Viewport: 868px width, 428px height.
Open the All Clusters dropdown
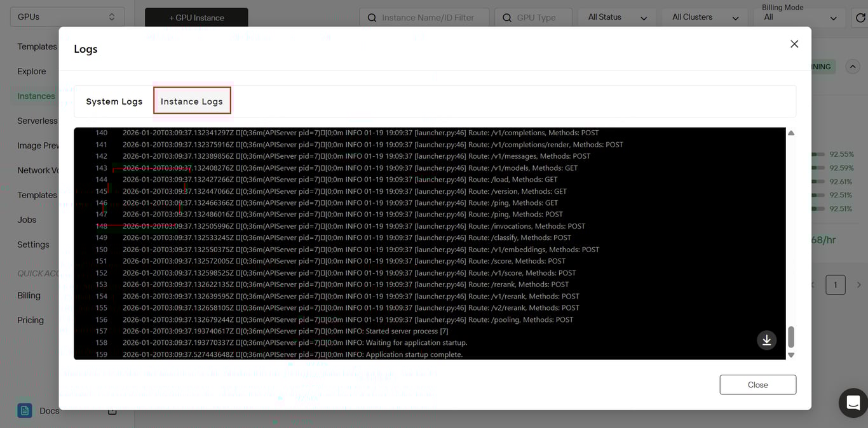click(x=705, y=18)
